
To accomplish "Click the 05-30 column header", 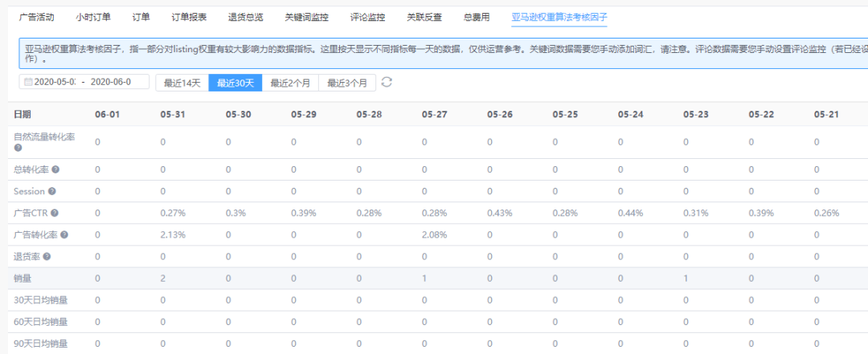I will (238, 115).
